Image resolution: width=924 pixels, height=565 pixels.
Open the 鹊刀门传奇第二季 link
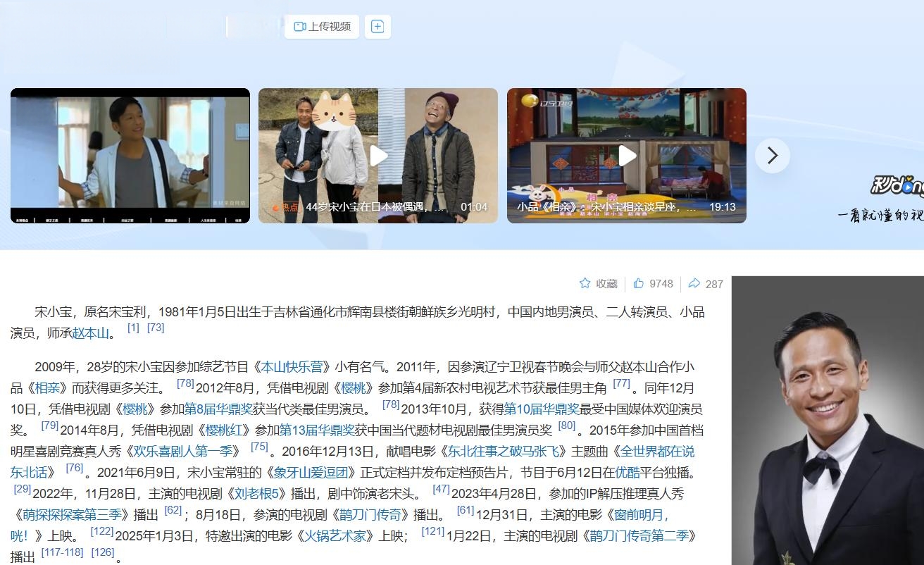(x=639, y=535)
